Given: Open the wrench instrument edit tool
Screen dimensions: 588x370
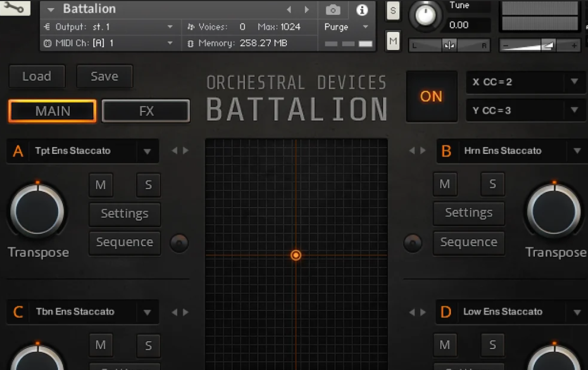Looking at the screenshot, I should 14,7.
